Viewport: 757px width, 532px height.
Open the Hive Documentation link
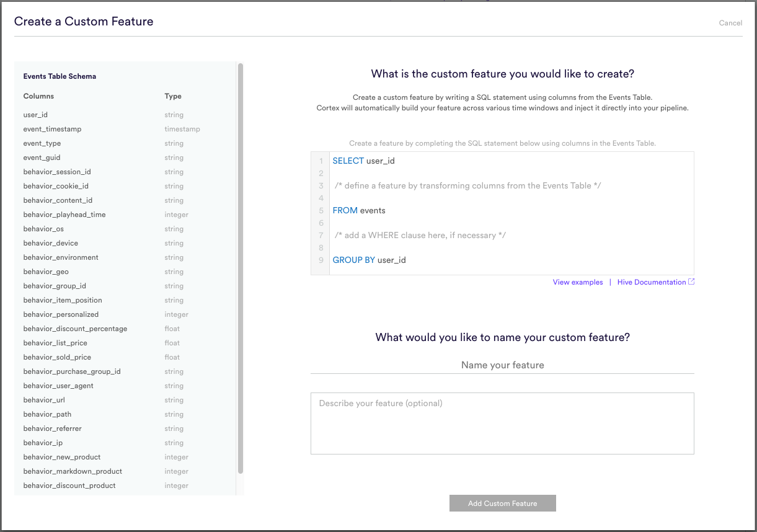[x=652, y=282]
